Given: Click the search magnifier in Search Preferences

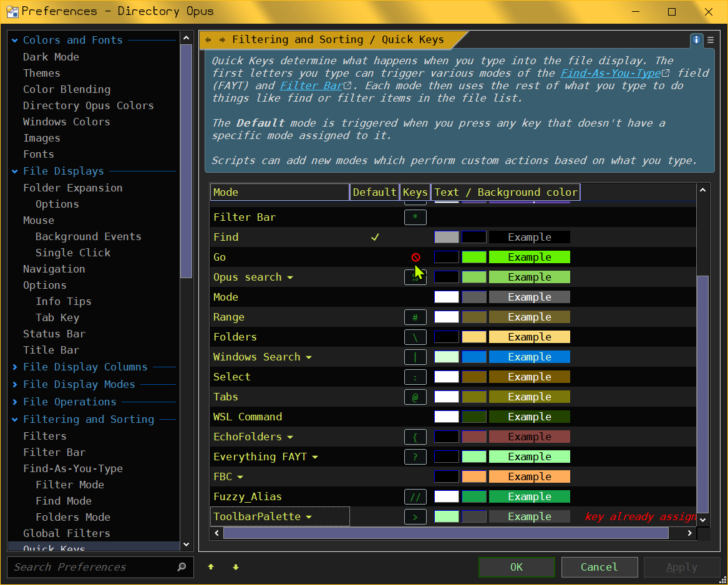Looking at the screenshot, I should pyautogui.click(x=182, y=567).
